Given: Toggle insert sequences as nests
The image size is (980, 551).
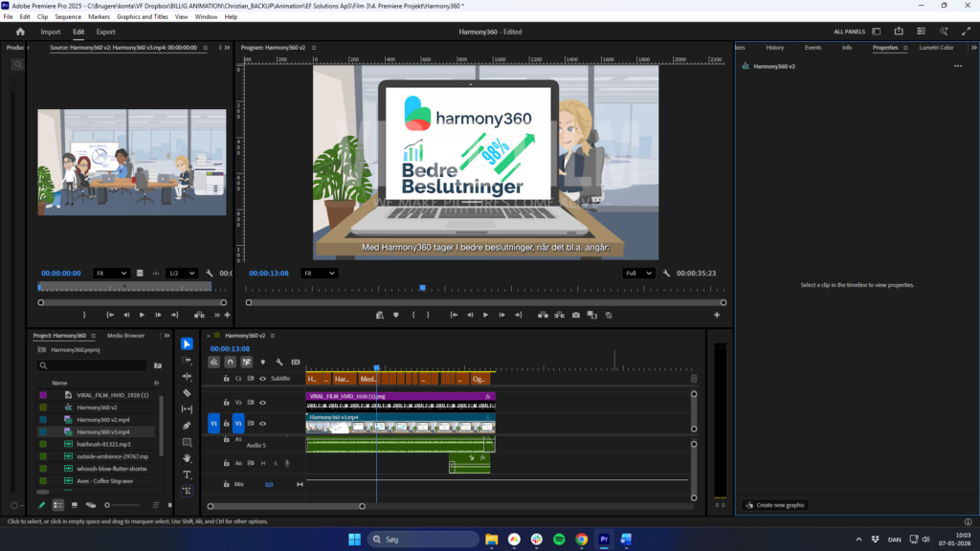Looking at the screenshot, I should [x=213, y=362].
